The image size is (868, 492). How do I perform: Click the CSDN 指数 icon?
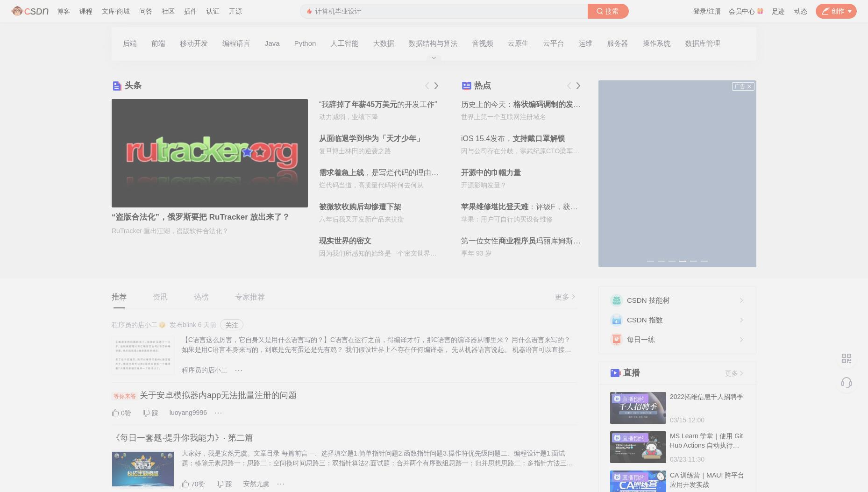617,320
